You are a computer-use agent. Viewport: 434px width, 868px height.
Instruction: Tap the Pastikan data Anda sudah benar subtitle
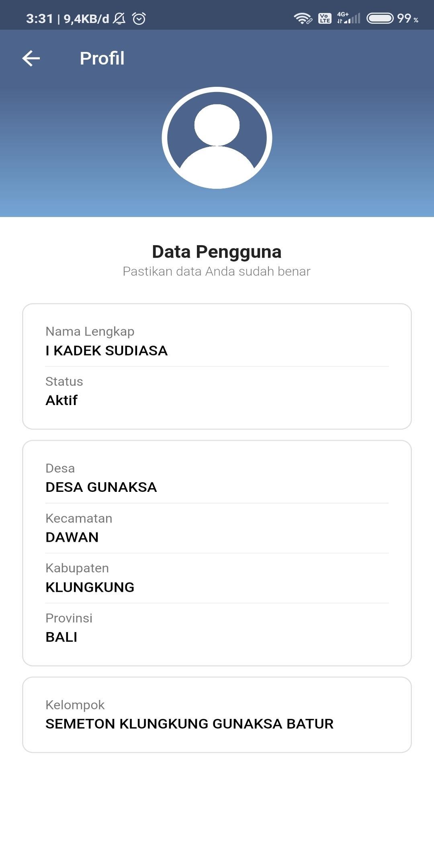(x=217, y=271)
